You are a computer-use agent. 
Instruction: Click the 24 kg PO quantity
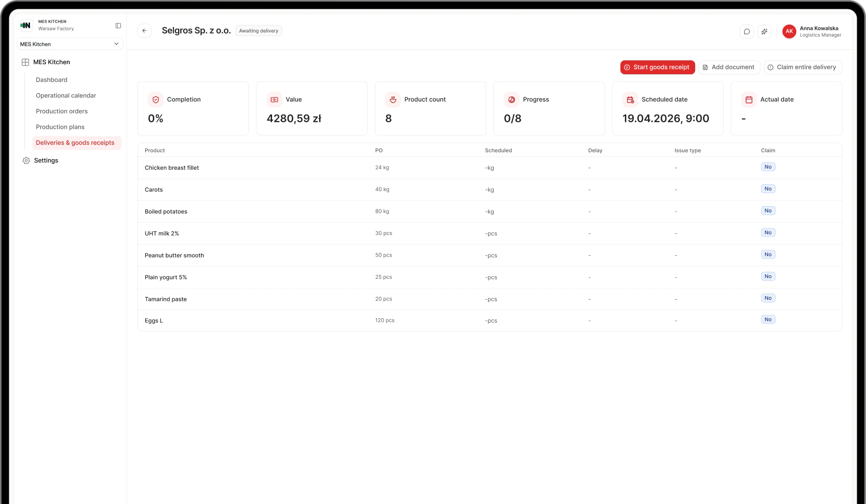pos(382,168)
